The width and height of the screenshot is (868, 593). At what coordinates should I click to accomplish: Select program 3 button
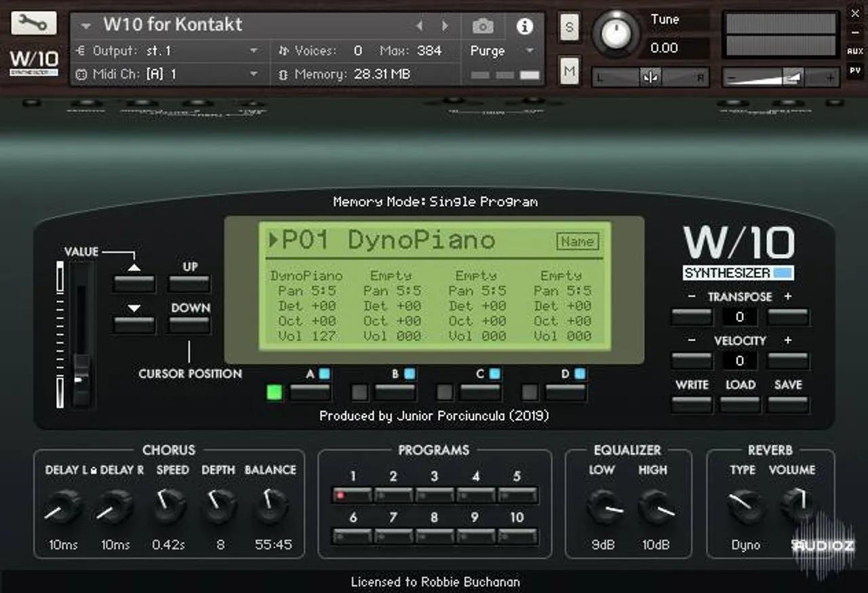click(435, 495)
